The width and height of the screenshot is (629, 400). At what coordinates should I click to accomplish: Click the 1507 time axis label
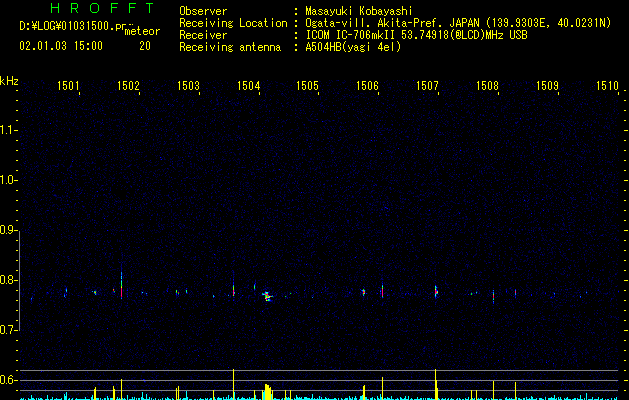(x=427, y=85)
